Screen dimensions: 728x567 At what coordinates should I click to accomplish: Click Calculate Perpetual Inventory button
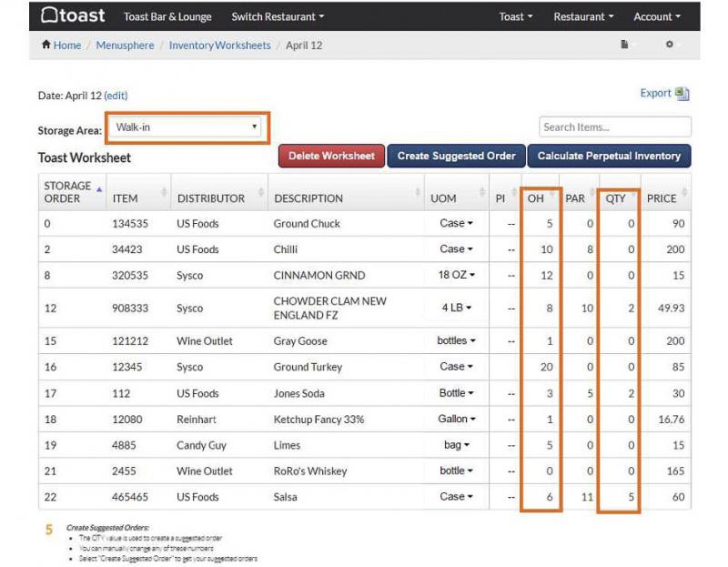coord(609,156)
